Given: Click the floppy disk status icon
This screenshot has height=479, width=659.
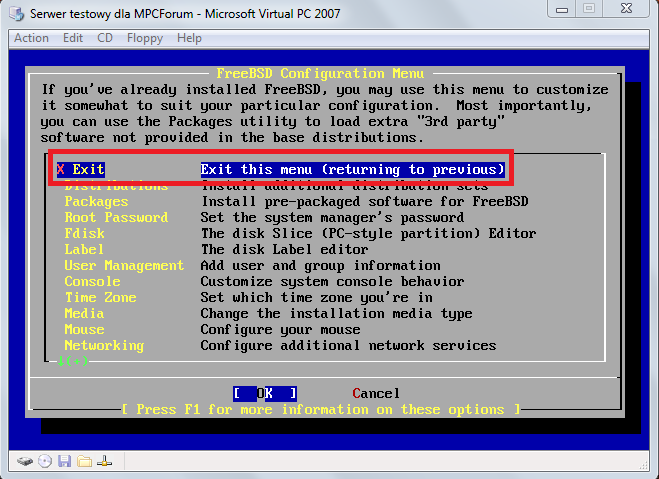Looking at the screenshot, I should pos(64,461).
